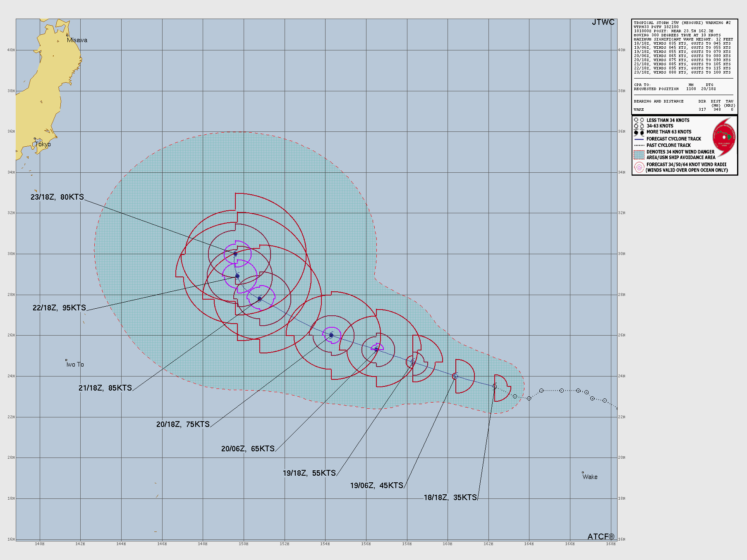Click the 34 knot wind danger area swatch
This screenshot has width=747, height=560.
pyautogui.click(x=639, y=155)
